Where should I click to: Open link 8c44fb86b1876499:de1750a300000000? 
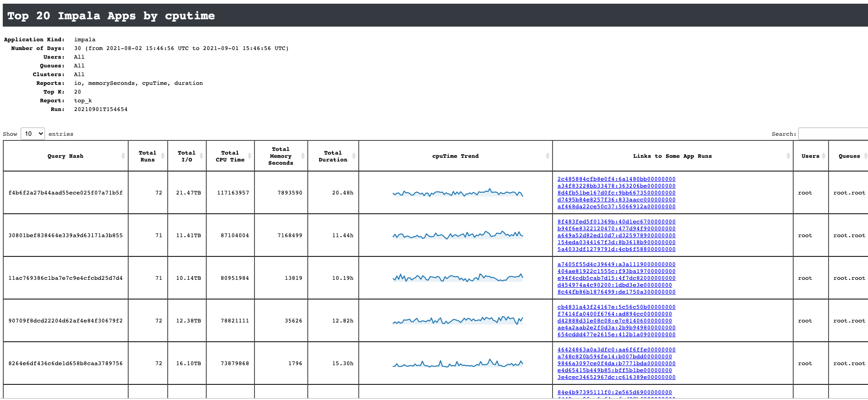point(616,292)
